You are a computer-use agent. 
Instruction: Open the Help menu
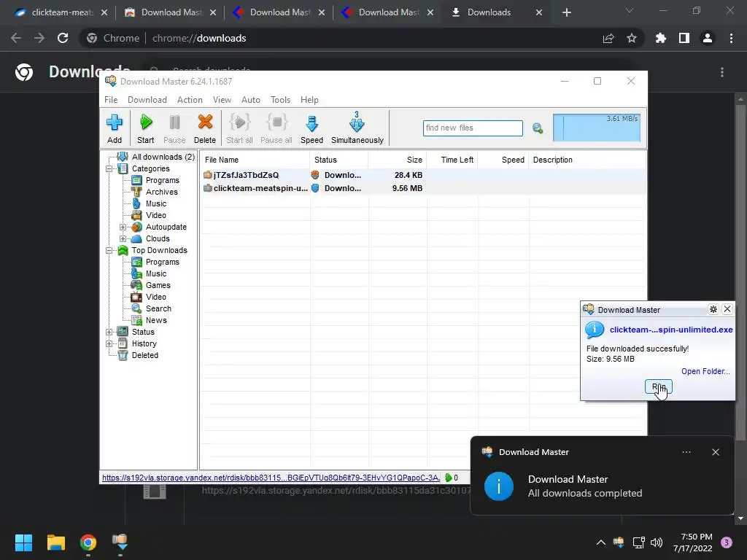[x=309, y=99]
